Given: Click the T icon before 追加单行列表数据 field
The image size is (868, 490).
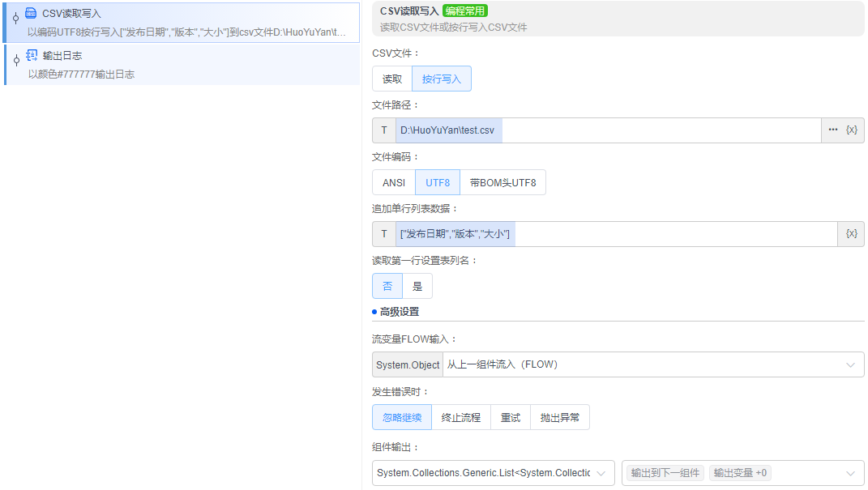Looking at the screenshot, I should click(x=383, y=233).
